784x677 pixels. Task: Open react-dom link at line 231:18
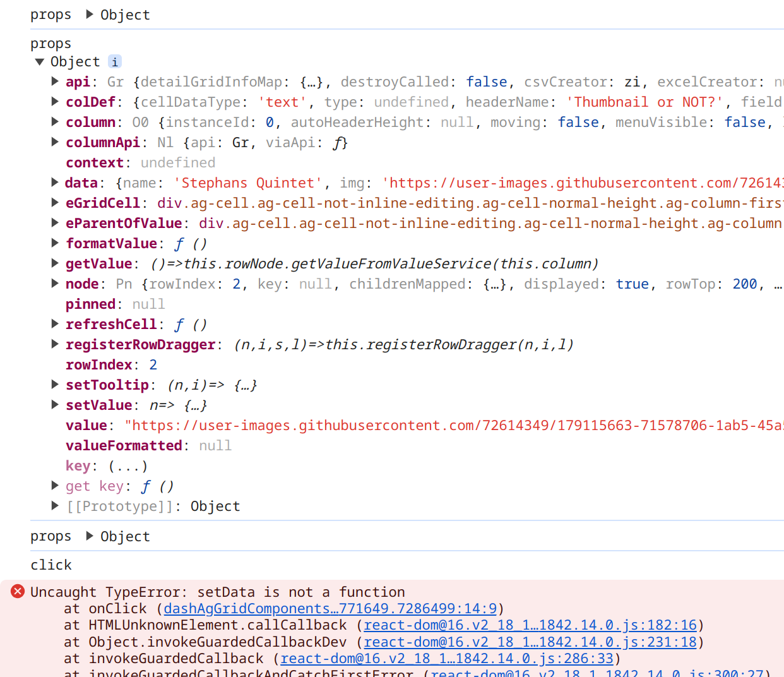coord(530,642)
